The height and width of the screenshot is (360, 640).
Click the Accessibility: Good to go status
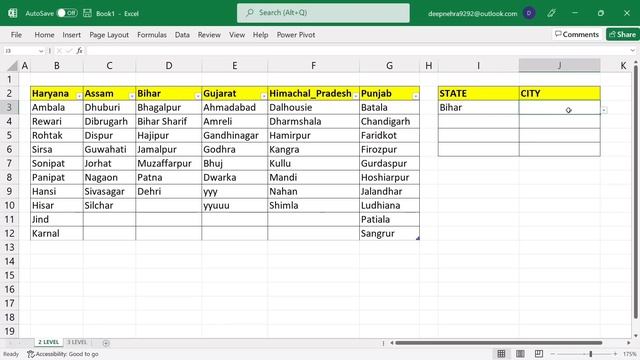coord(63,354)
